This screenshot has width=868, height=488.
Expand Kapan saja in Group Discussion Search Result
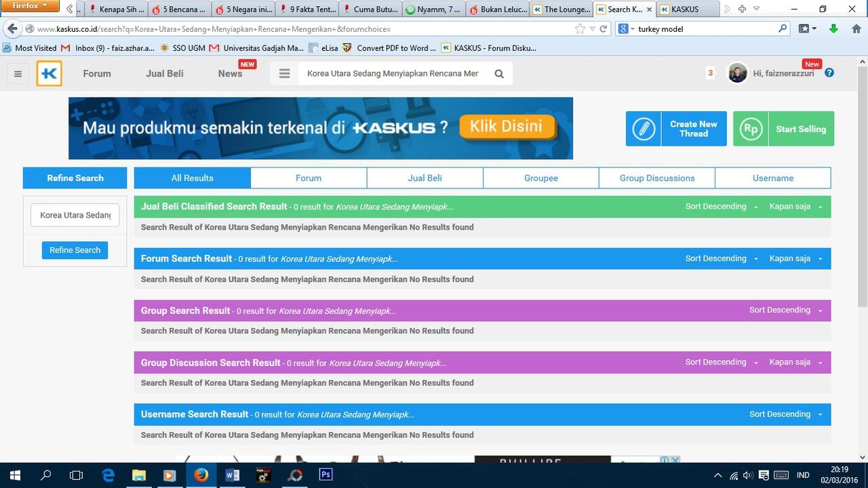click(x=796, y=362)
